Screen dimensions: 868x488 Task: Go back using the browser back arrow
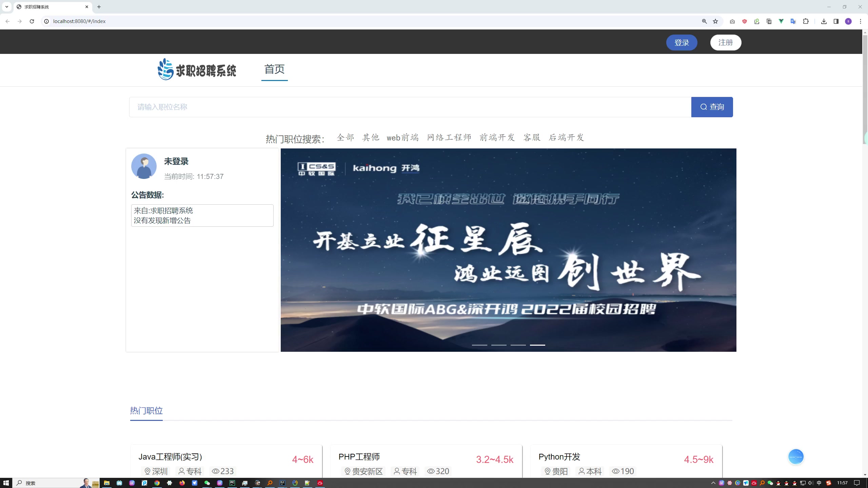coord(7,21)
